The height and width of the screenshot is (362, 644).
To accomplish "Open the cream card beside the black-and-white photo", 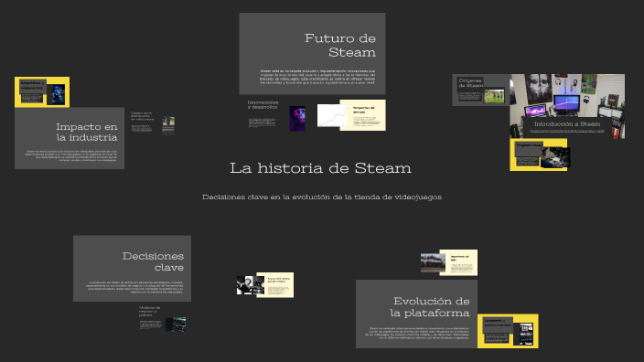I will coord(275,285).
